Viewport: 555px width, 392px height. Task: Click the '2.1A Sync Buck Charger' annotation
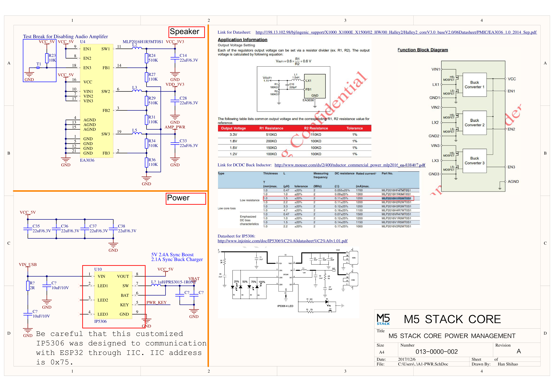[x=177, y=260]
